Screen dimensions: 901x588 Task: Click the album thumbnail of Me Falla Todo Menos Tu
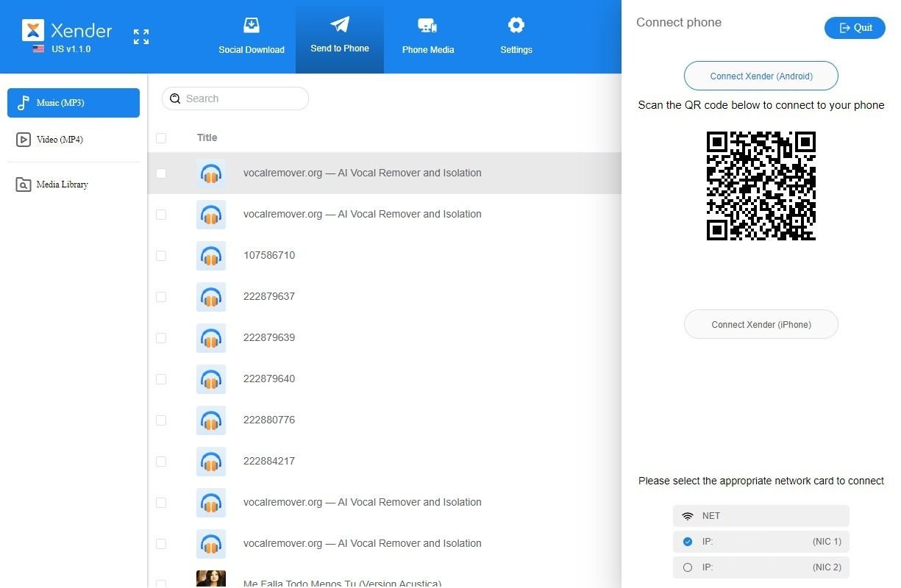(211, 579)
